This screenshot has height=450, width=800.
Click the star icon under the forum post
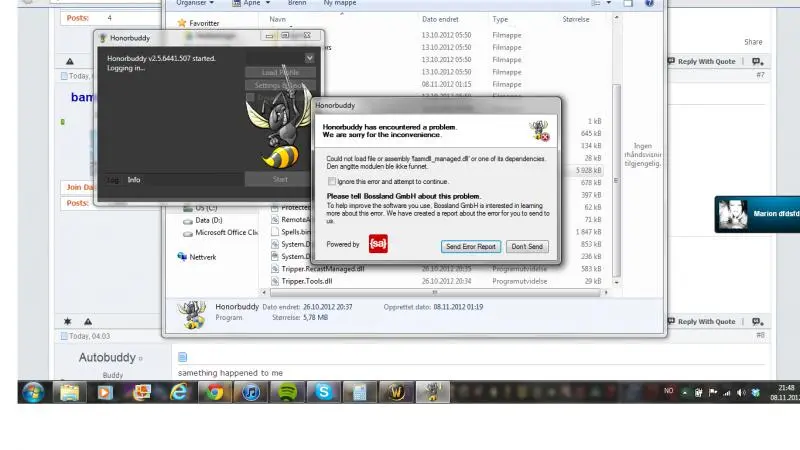(x=67, y=321)
